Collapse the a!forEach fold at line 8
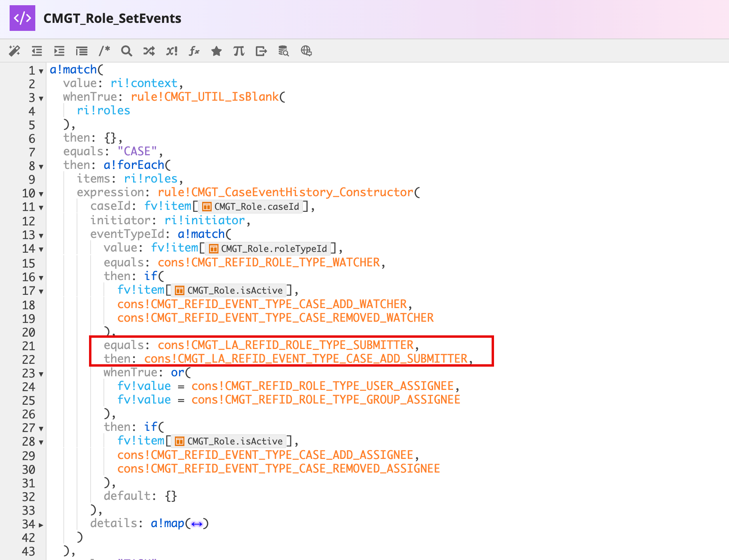The height and width of the screenshot is (560, 729). tap(41, 166)
